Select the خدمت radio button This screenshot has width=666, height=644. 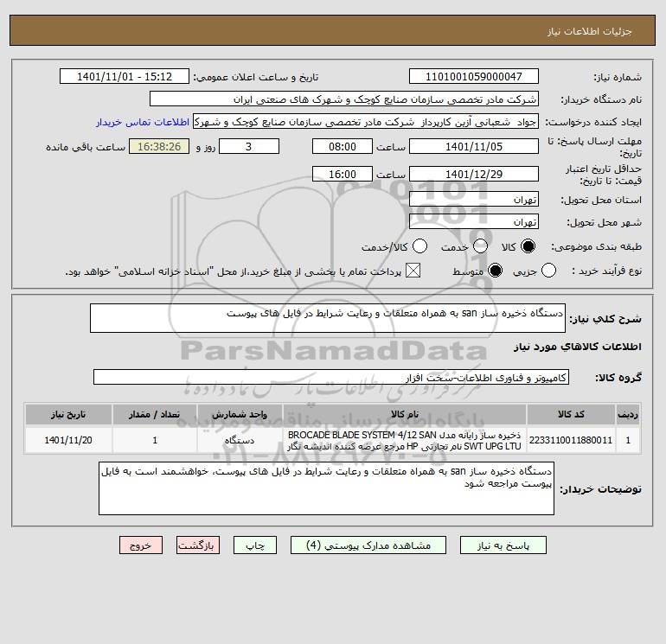(x=480, y=246)
